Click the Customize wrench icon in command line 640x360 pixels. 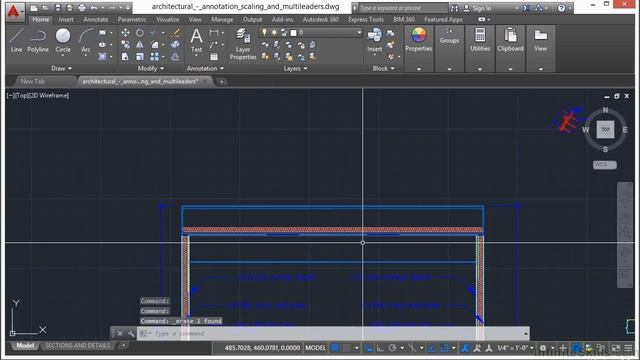coord(131,333)
